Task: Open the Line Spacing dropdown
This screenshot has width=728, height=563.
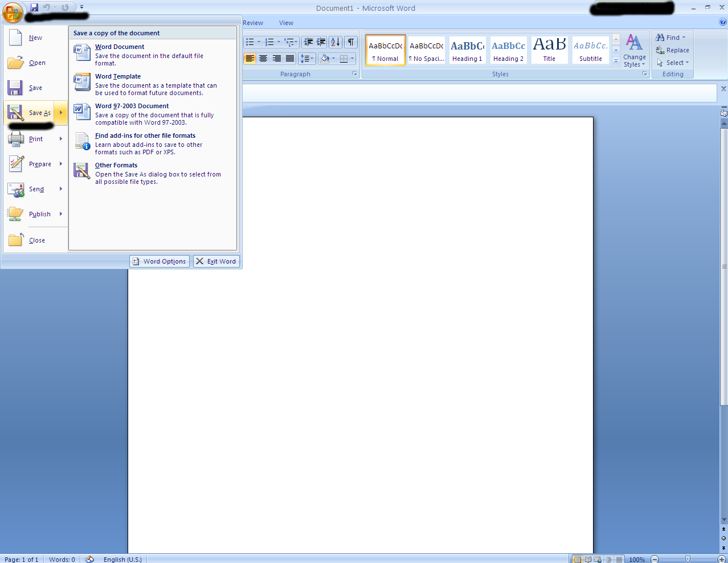Action: point(307,59)
